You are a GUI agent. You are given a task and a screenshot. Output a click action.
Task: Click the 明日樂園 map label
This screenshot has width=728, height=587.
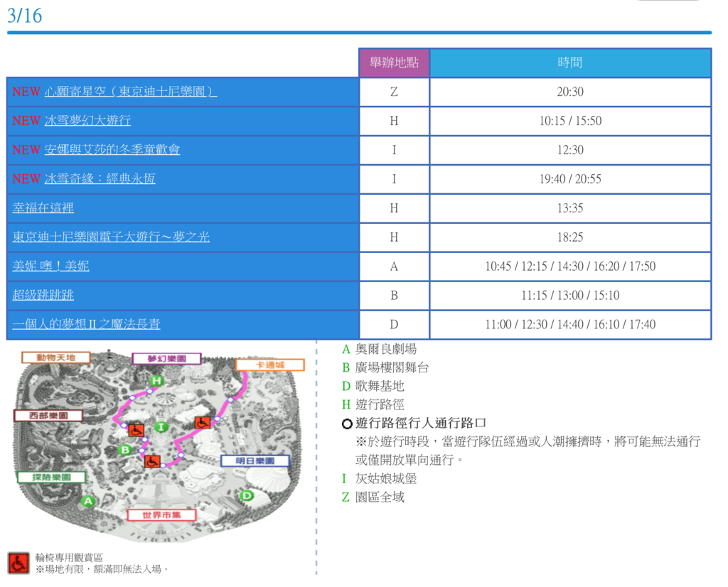pyautogui.click(x=255, y=461)
